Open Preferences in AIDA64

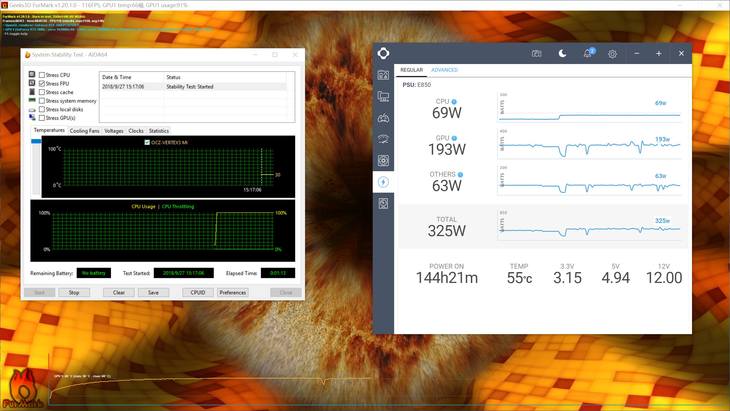click(x=233, y=292)
